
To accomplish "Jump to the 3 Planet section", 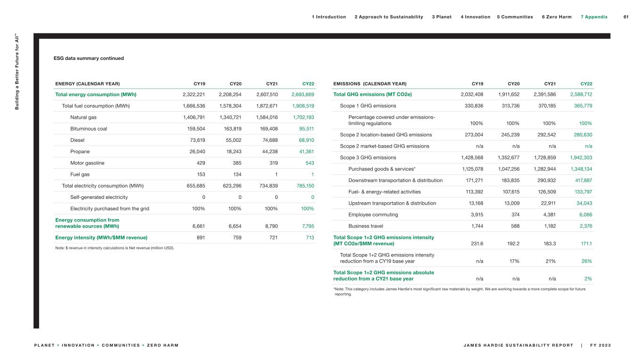I will coord(442,17).
